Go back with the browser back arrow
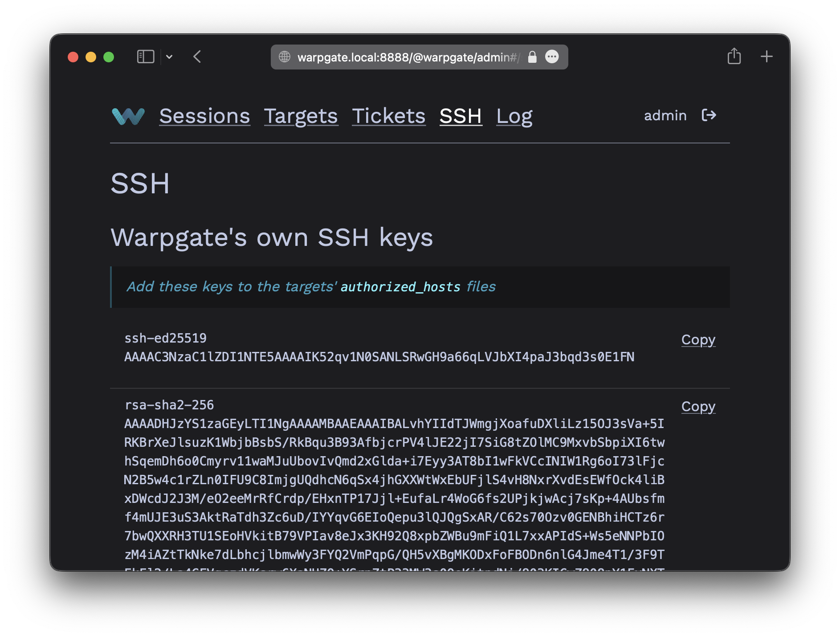Screen dimensions: 840x637 point(197,57)
